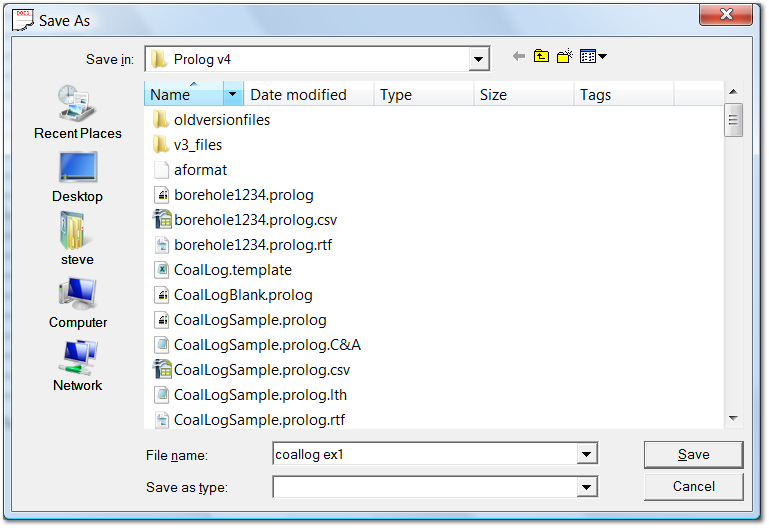Expand the Save in folder dropdown
The image size is (769, 528).
tap(478, 59)
